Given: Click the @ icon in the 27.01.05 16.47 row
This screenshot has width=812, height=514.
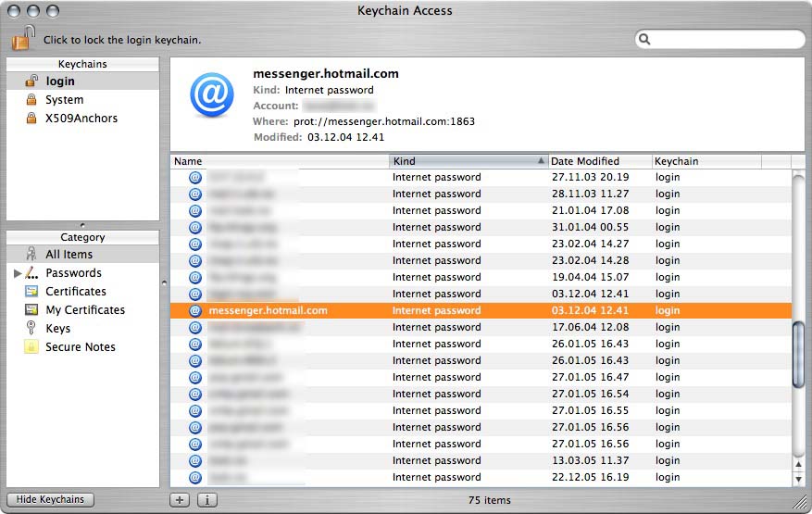Looking at the screenshot, I should [x=195, y=377].
